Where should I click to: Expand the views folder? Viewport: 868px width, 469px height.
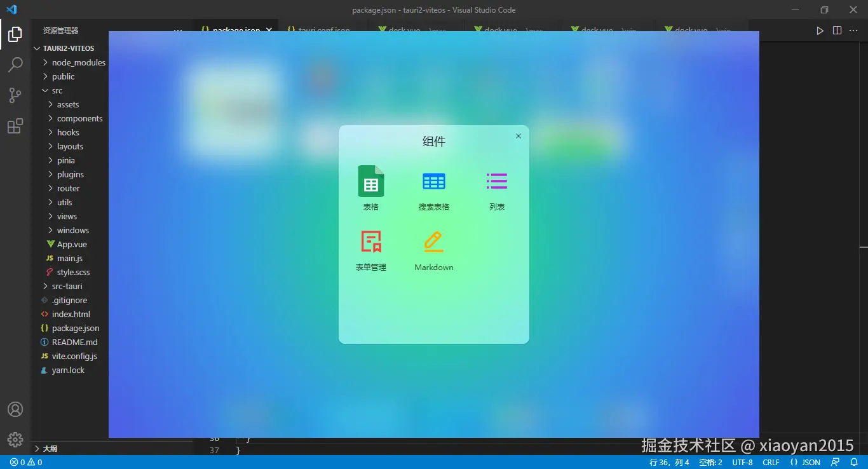click(67, 216)
